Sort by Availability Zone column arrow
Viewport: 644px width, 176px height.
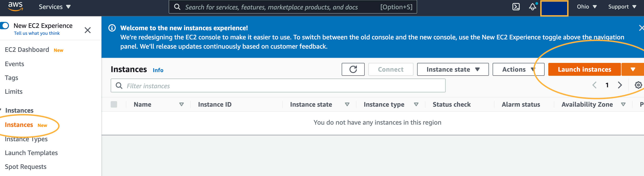(623, 104)
